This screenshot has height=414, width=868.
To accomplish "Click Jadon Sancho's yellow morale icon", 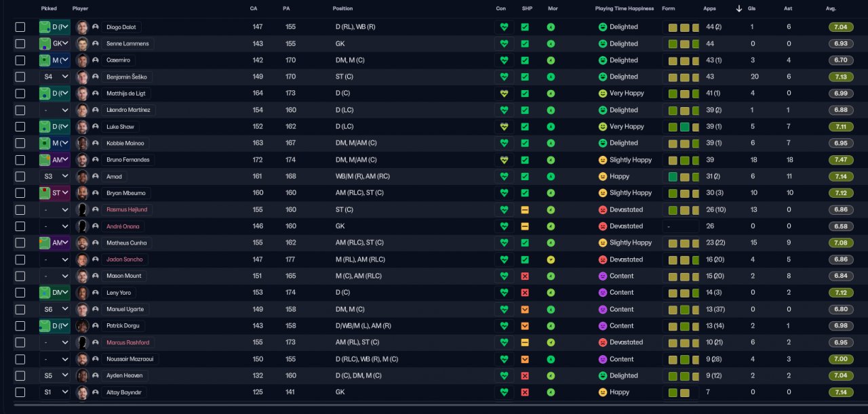I will click(x=551, y=260).
